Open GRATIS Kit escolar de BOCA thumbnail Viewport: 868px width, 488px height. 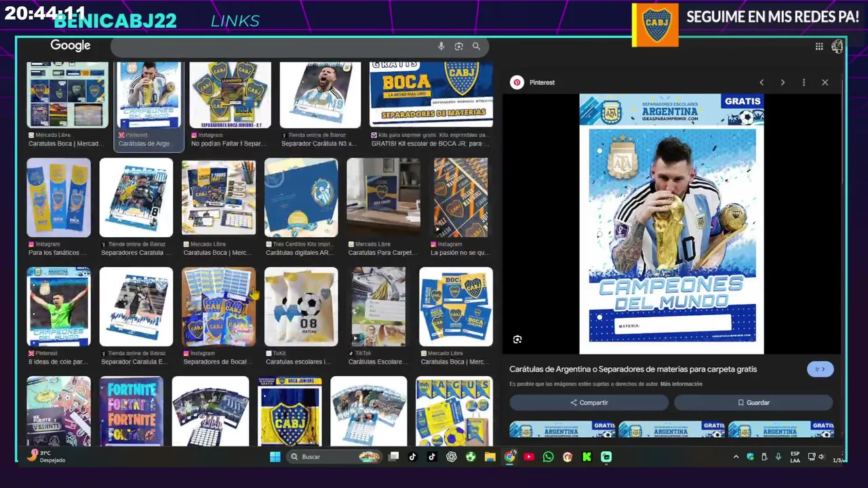tap(431, 95)
